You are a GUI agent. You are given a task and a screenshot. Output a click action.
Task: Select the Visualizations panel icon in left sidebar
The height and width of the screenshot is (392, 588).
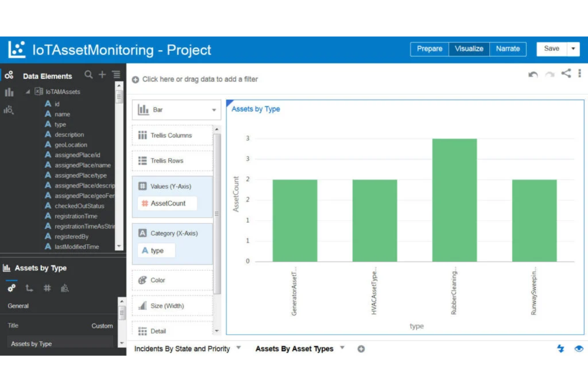[x=9, y=93]
